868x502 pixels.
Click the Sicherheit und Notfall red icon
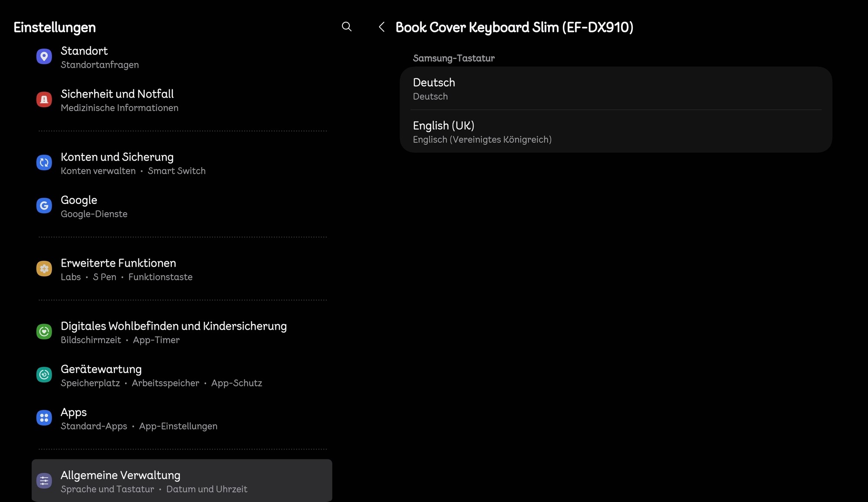click(x=44, y=99)
